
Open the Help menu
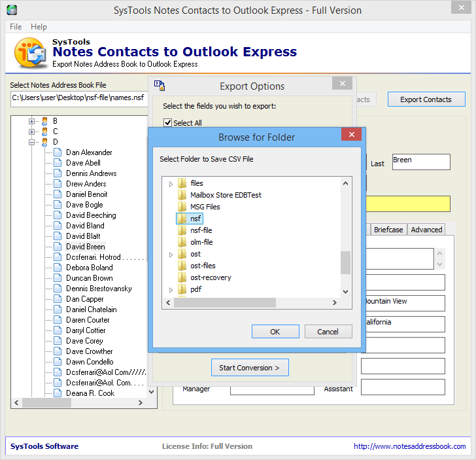click(x=39, y=27)
